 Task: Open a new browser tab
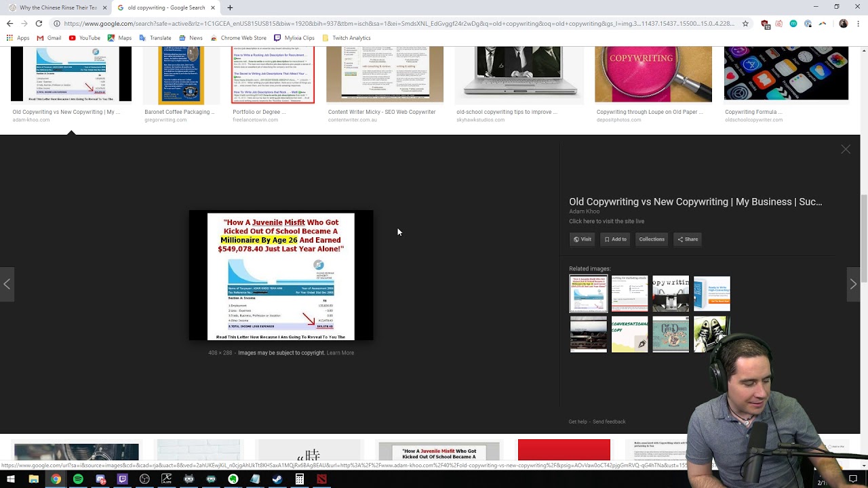tap(230, 7)
